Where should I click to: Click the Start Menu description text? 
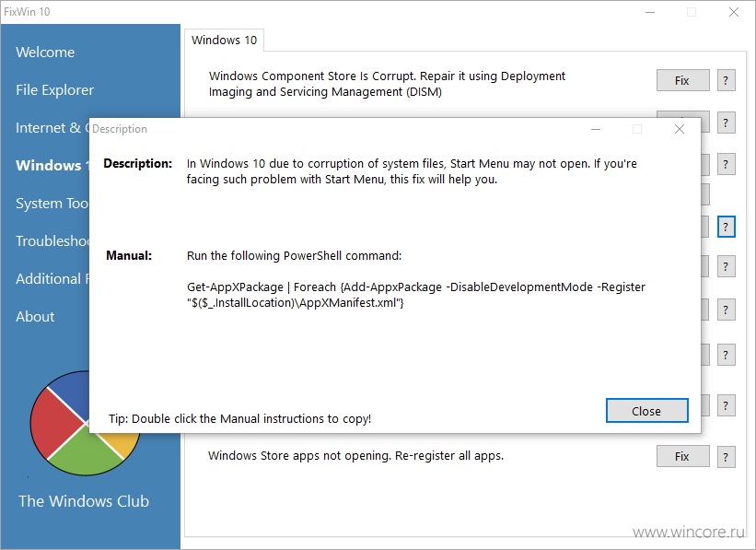tap(412, 171)
